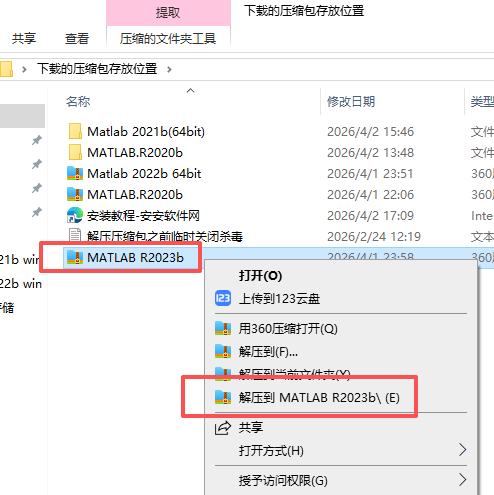Click 下载的压缩包存放位置 in the address bar
The height and width of the screenshot is (495, 494).
[x=97, y=69]
